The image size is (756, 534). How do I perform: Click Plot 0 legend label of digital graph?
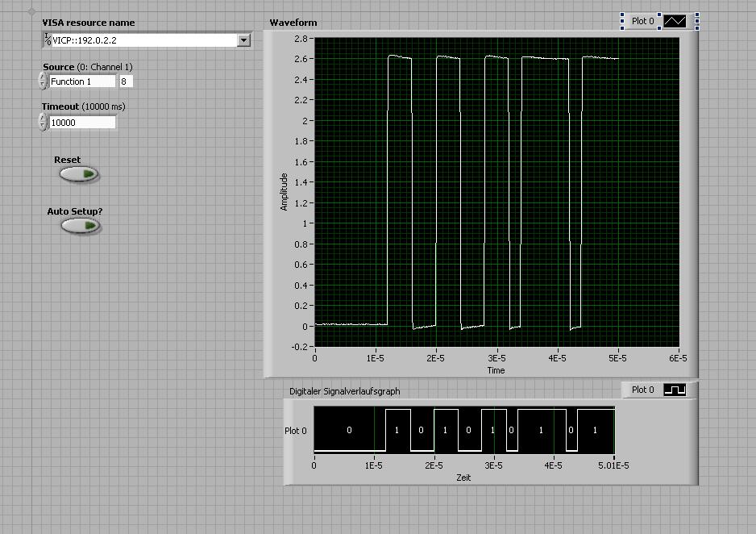[x=643, y=390]
